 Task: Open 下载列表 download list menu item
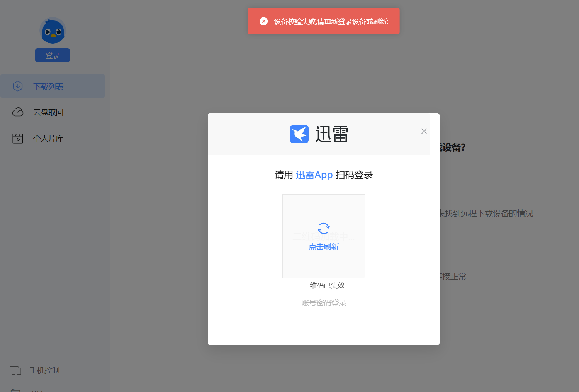tap(53, 86)
